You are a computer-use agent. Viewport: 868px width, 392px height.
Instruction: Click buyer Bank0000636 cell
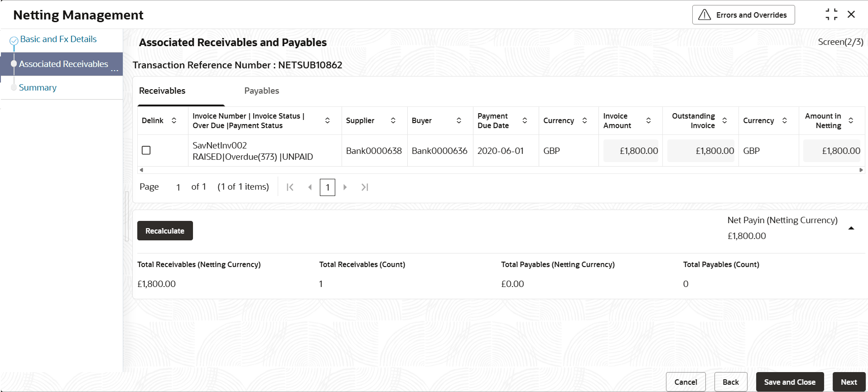coord(439,151)
